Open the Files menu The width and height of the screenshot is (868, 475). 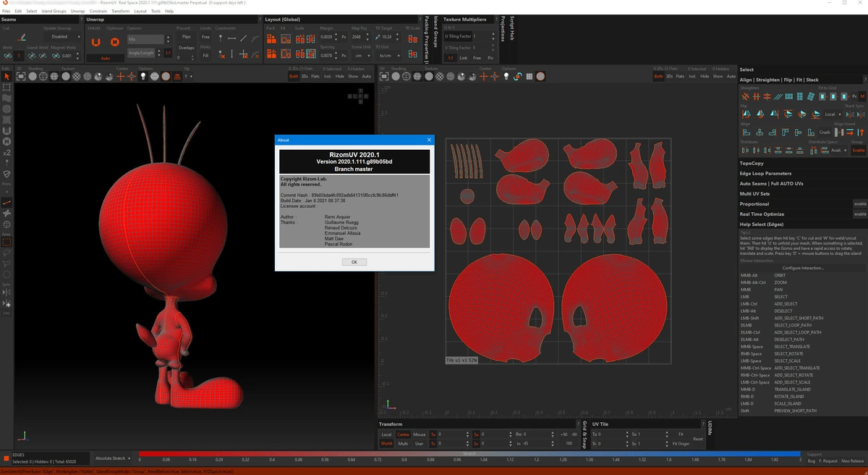(x=7, y=12)
